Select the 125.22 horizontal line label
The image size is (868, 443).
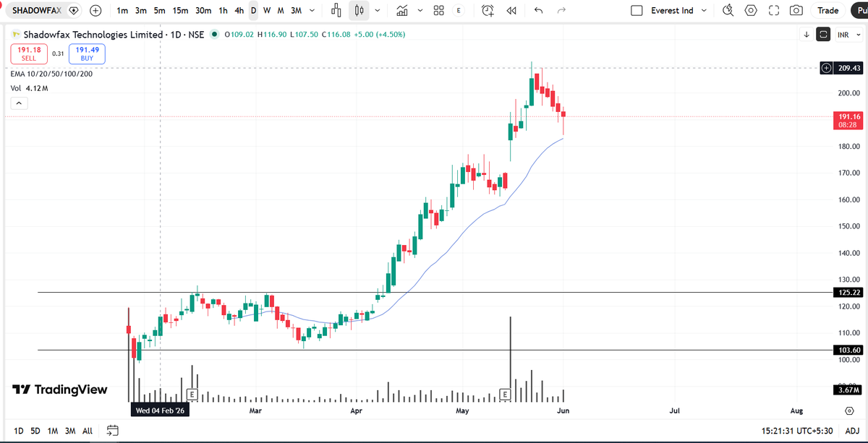tap(848, 293)
